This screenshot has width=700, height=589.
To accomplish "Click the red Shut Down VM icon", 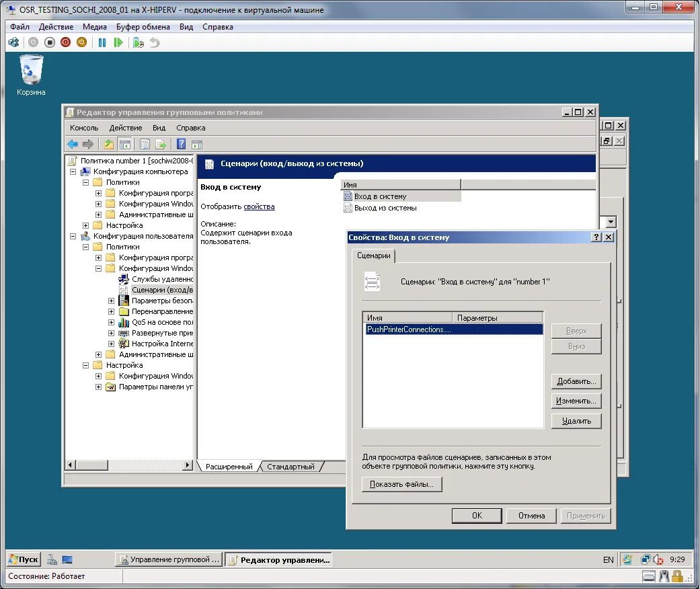I will click(x=66, y=42).
